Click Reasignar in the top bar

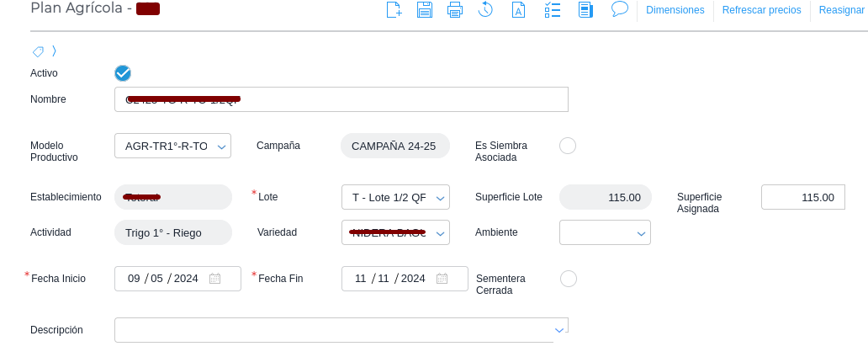841,10
